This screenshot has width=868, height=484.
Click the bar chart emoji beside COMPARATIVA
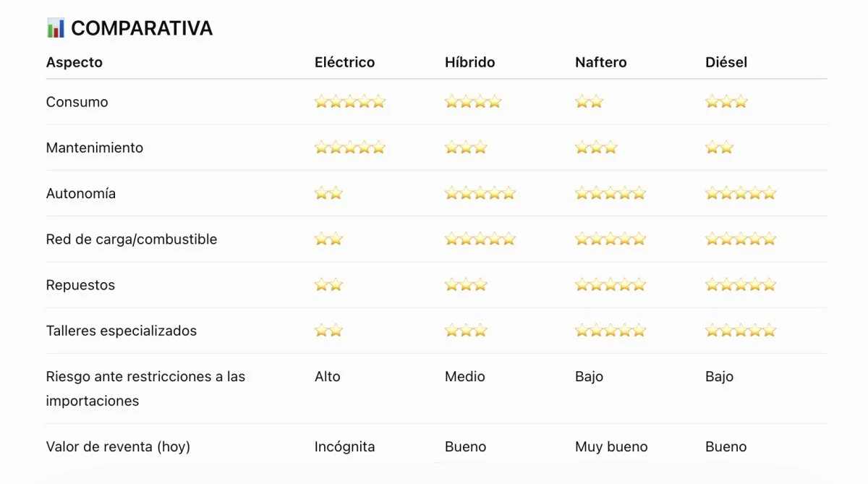[x=56, y=28]
